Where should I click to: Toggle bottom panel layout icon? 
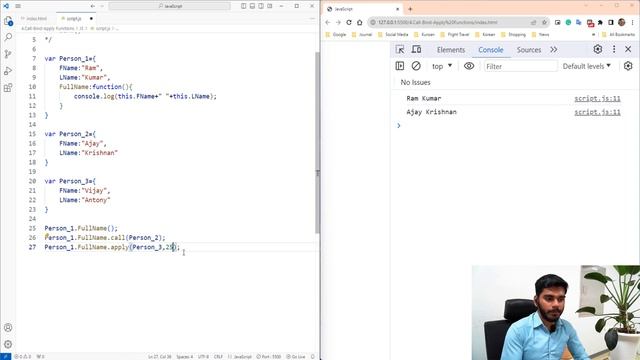tap(252, 6)
